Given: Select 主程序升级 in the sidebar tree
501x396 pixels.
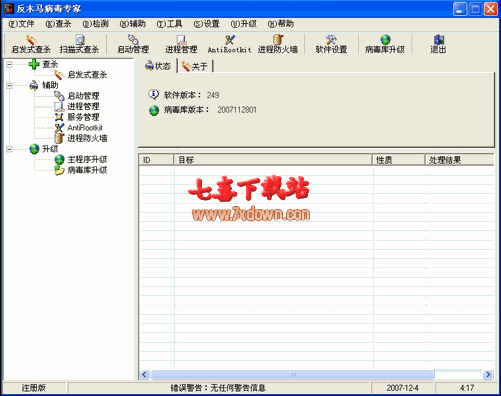Looking at the screenshot, I should (x=87, y=160).
